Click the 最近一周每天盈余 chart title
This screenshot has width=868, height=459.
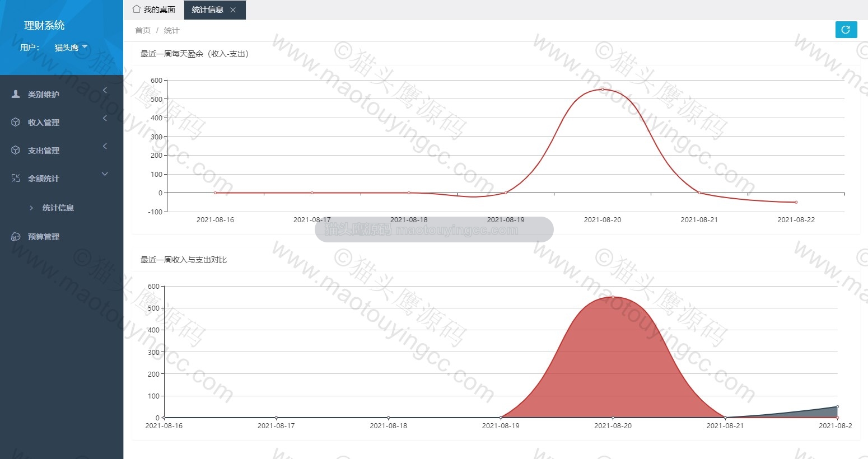click(x=194, y=54)
